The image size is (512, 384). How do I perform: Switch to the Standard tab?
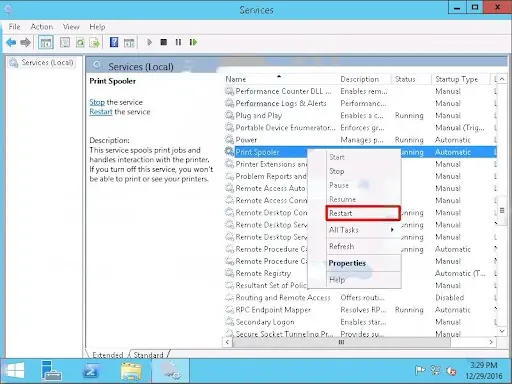(x=148, y=355)
